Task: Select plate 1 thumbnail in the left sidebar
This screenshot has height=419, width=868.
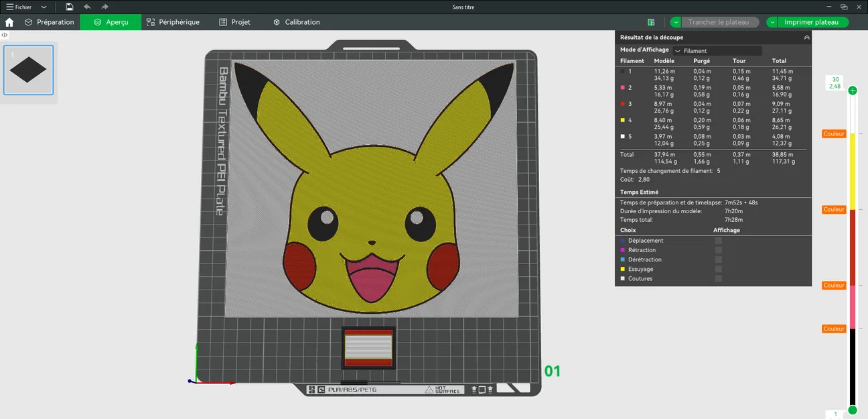Action: pyautogui.click(x=28, y=69)
